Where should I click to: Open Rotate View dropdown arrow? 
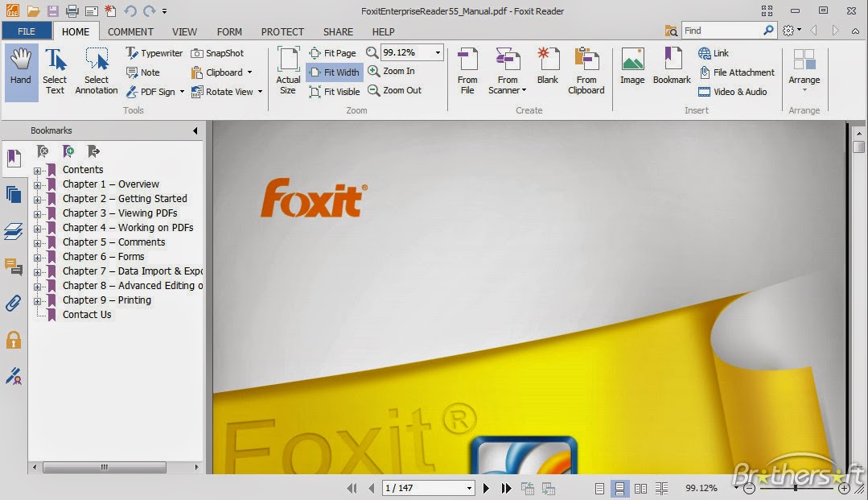click(x=260, y=92)
